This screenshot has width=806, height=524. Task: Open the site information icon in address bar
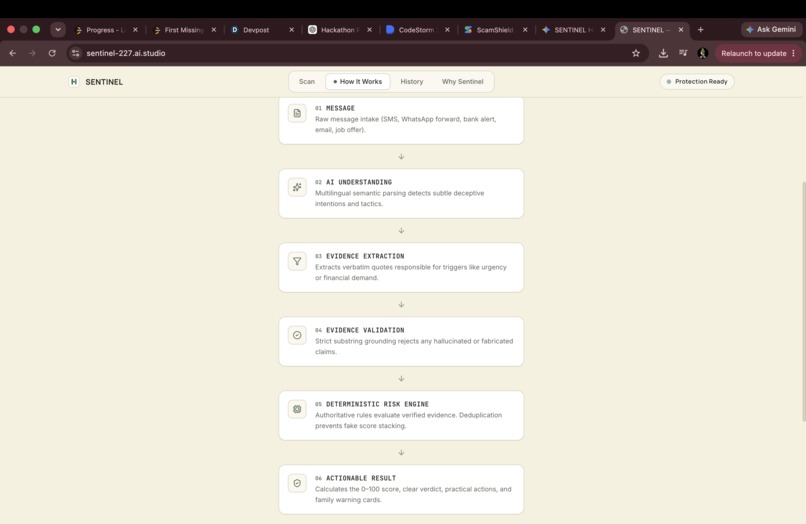click(76, 53)
